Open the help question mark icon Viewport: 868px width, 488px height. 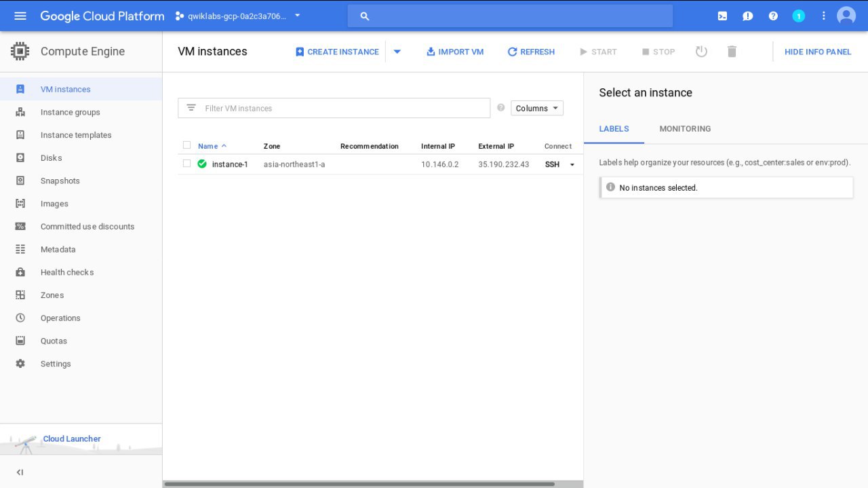(x=773, y=16)
